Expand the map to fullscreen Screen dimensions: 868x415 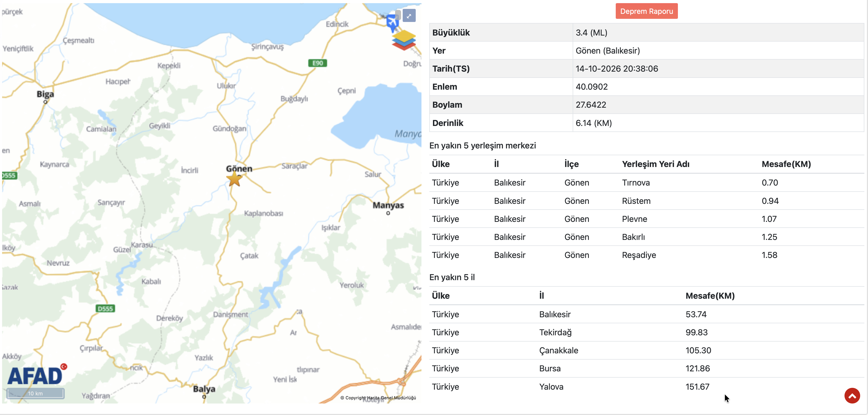tap(409, 15)
